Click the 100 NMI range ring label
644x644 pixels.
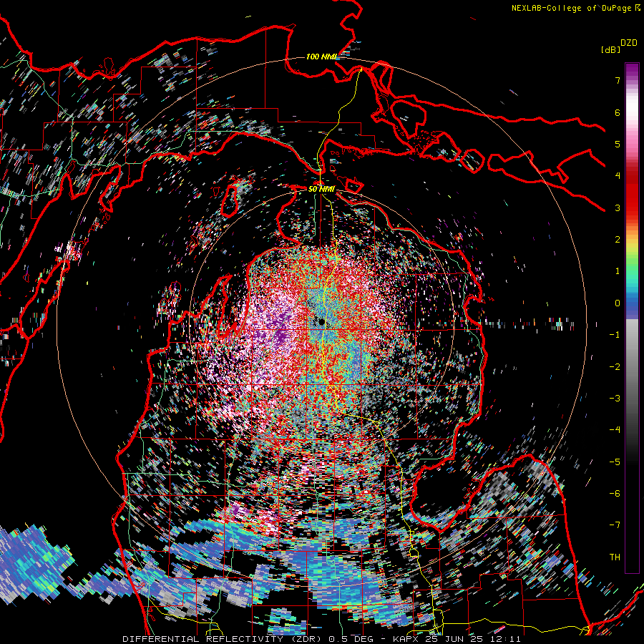(x=321, y=57)
